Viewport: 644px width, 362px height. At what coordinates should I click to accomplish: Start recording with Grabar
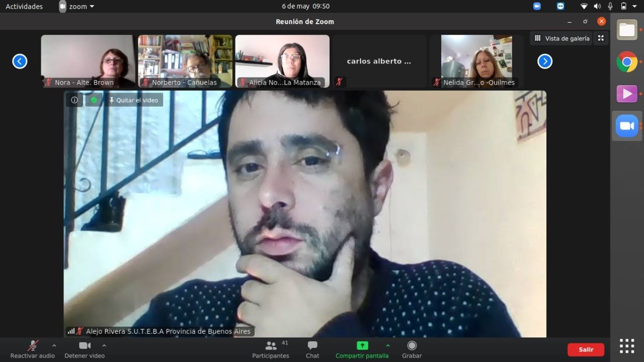[412, 349]
